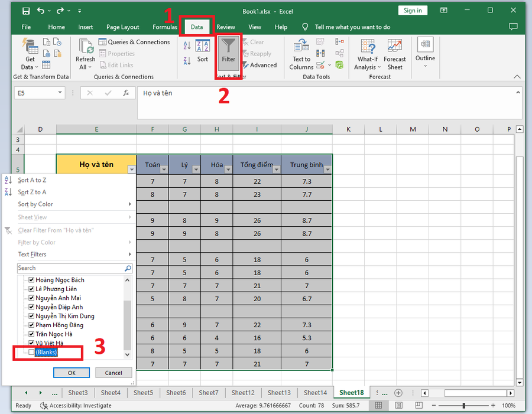Cancel the filter menu

[113, 373]
